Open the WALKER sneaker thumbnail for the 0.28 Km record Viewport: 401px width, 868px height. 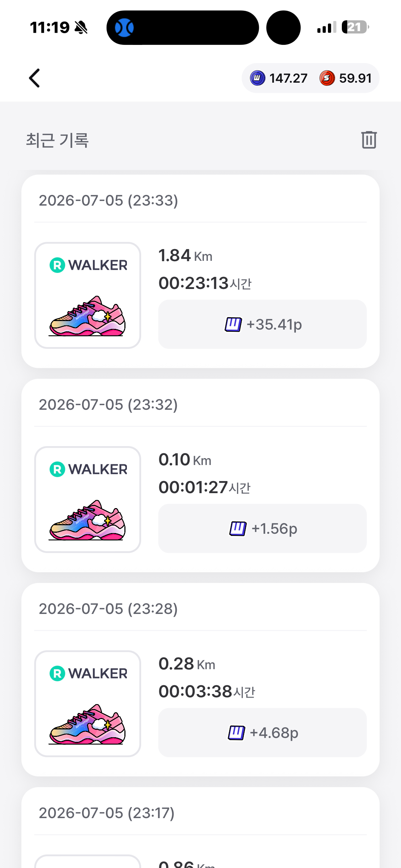[88, 704]
